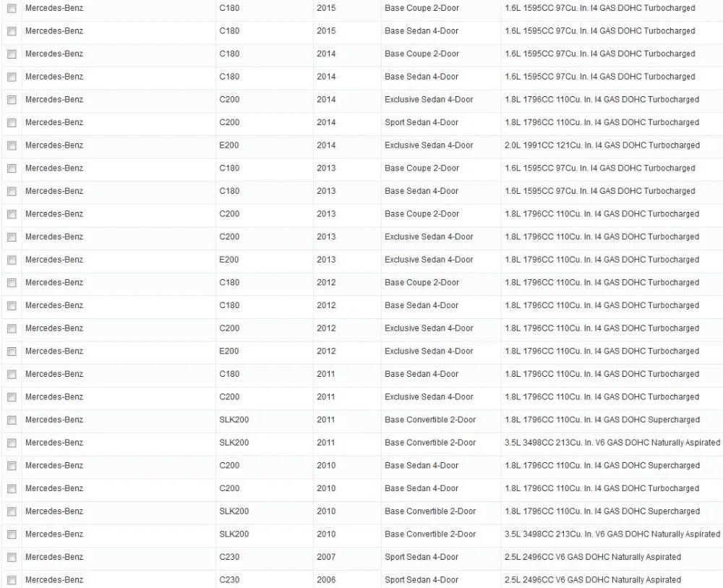Click 3.5L 3498CC engine cell in 2011 row

[612, 443]
